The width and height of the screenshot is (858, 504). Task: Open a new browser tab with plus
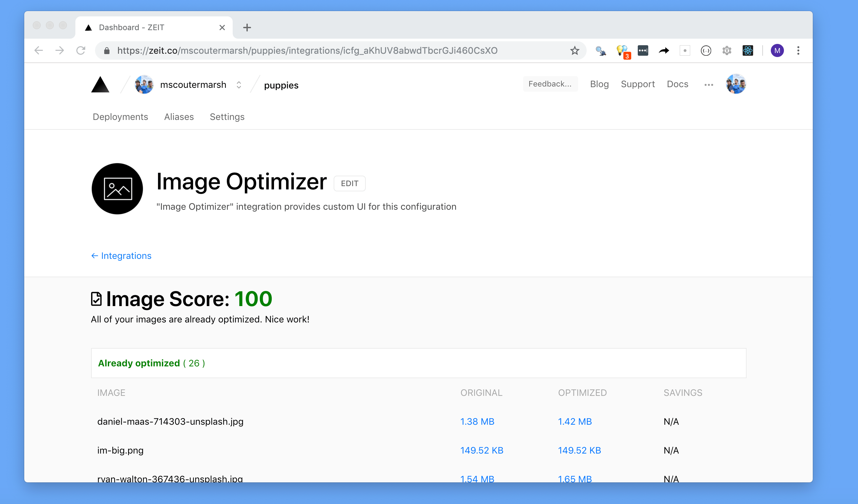point(247,28)
